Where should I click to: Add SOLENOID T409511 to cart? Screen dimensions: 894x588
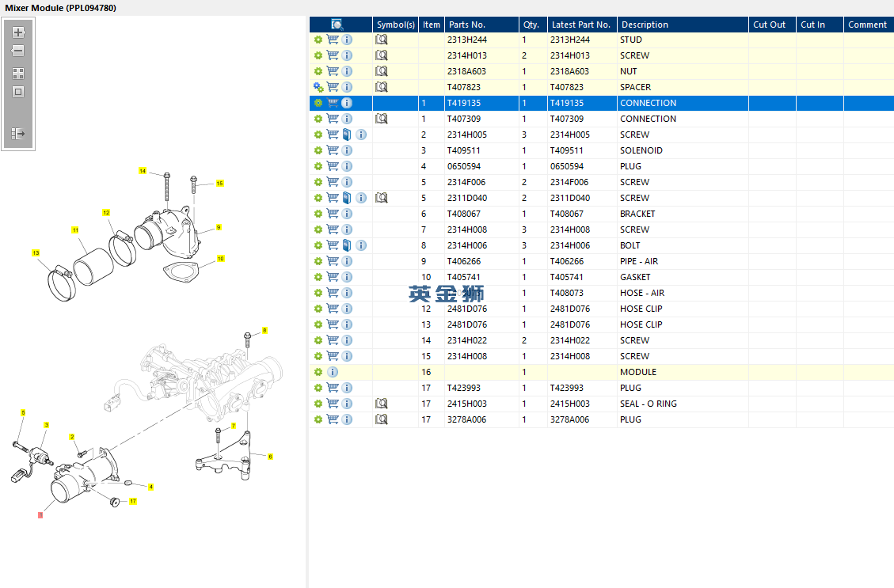click(333, 150)
